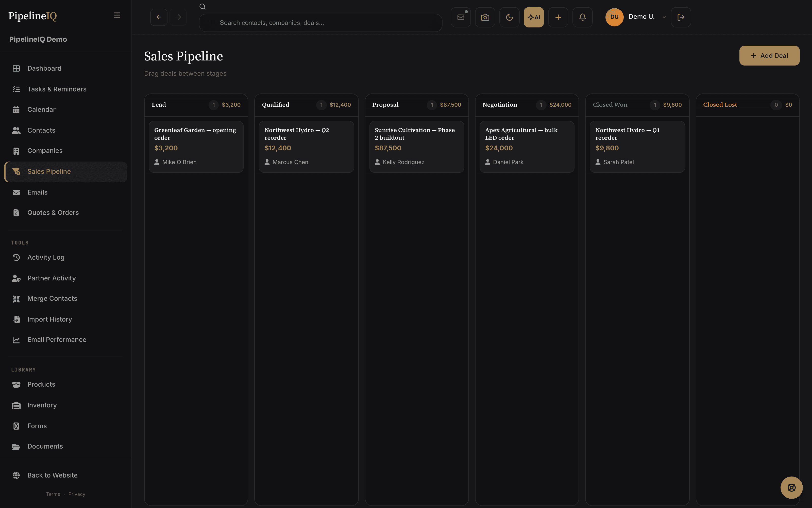Open the Apex Agricultural bulk LED order deal
The image size is (812, 508).
tap(527, 147)
